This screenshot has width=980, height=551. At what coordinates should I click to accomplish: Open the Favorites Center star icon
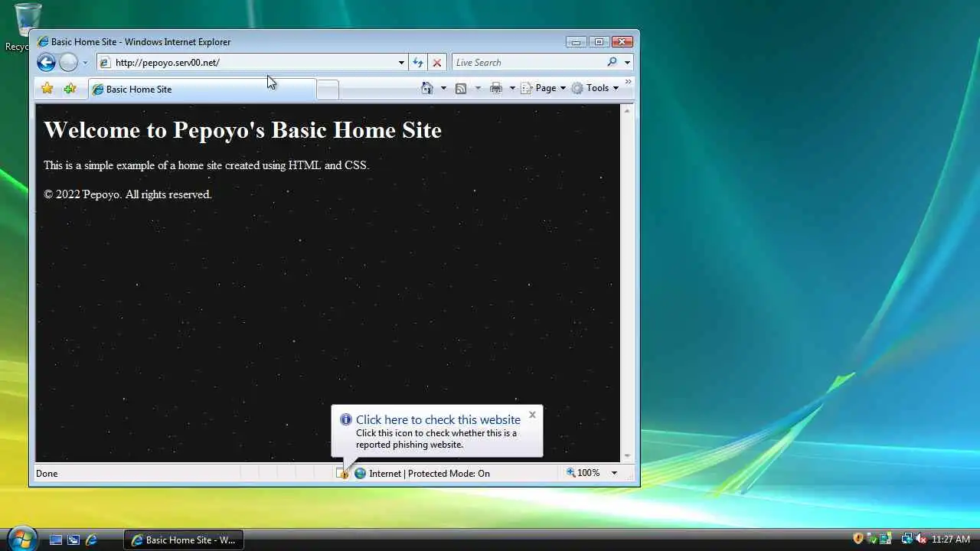pos(47,89)
